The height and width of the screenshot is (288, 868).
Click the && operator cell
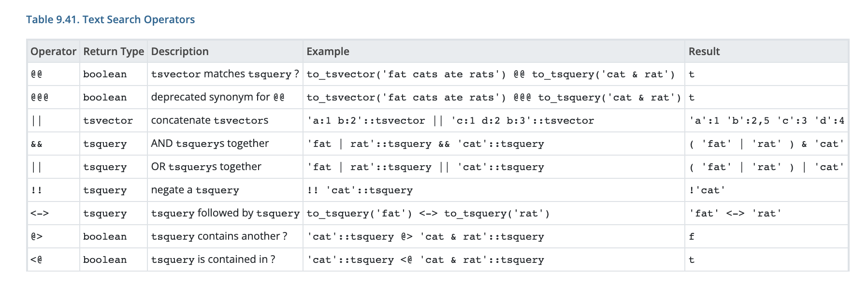(53, 144)
